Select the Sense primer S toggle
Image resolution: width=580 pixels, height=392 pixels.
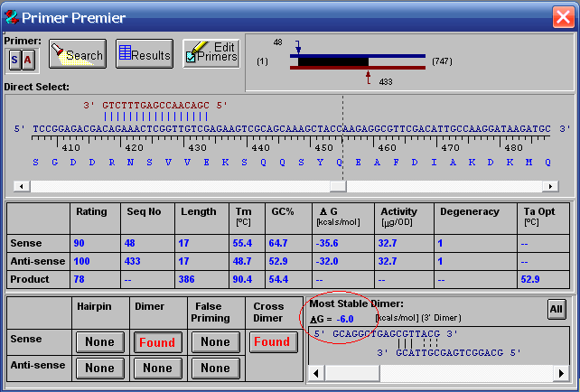14,60
